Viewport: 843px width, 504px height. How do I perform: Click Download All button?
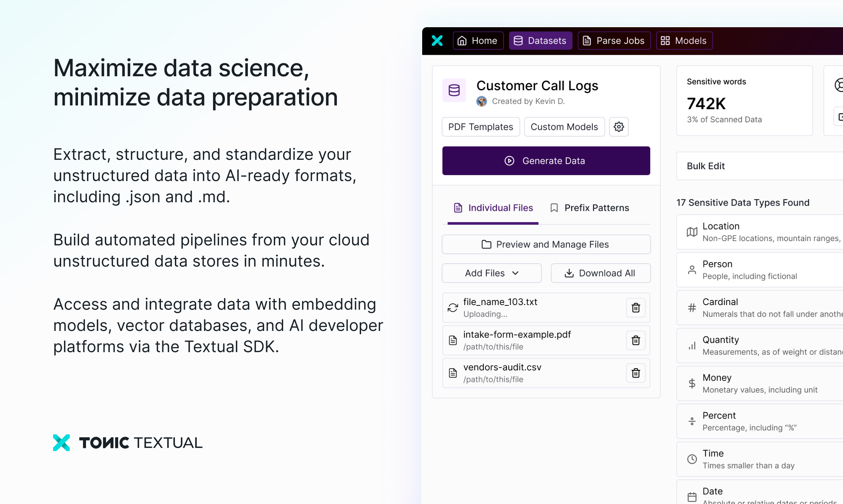(600, 273)
